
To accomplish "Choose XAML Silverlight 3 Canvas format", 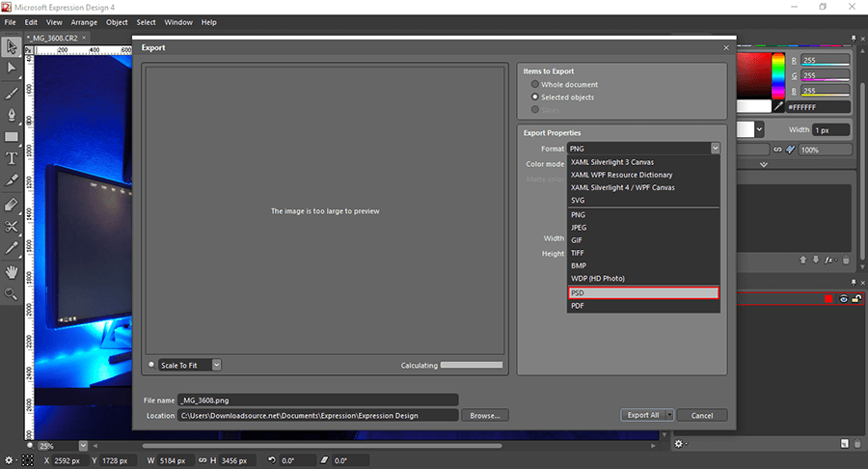I will click(643, 162).
